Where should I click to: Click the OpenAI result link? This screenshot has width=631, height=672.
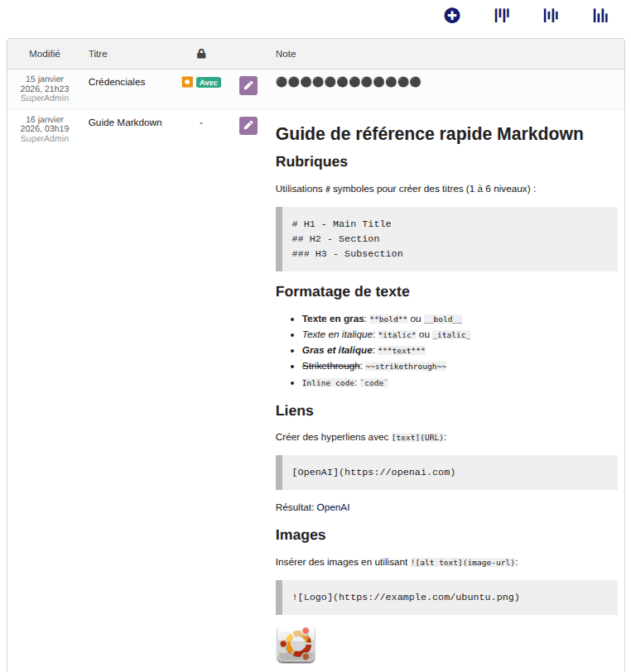(x=334, y=507)
